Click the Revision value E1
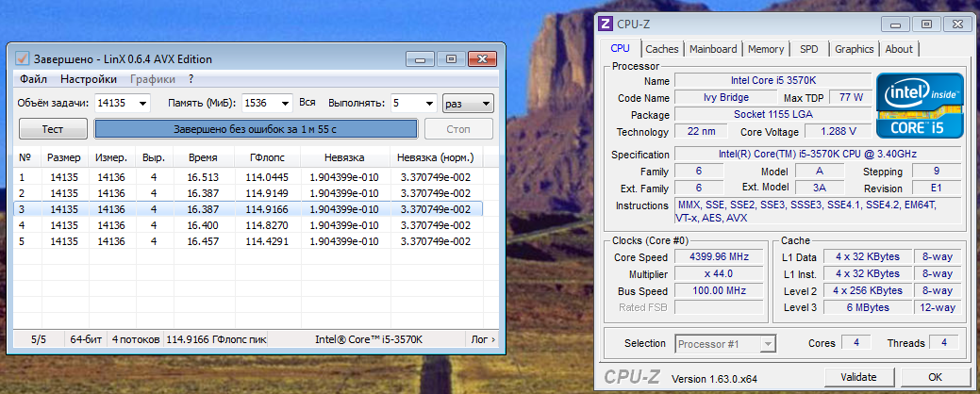The image size is (980, 394). pyautogui.click(x=937, y=188)
